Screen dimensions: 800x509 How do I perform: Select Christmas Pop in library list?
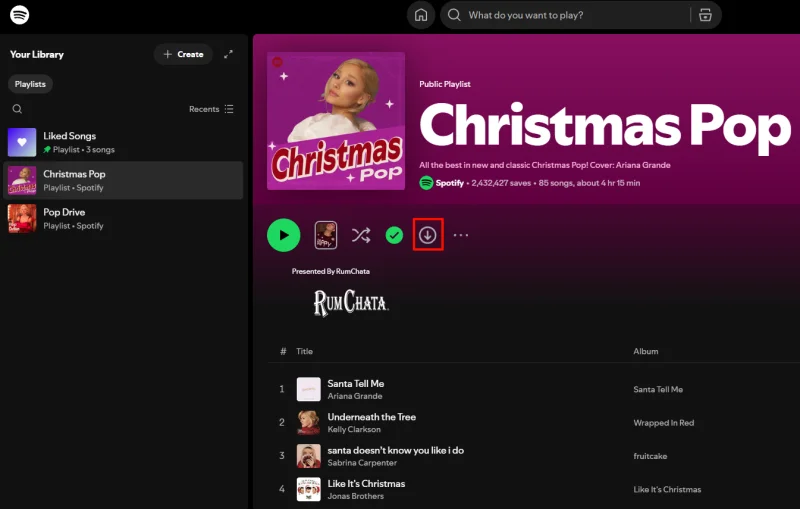122,180
